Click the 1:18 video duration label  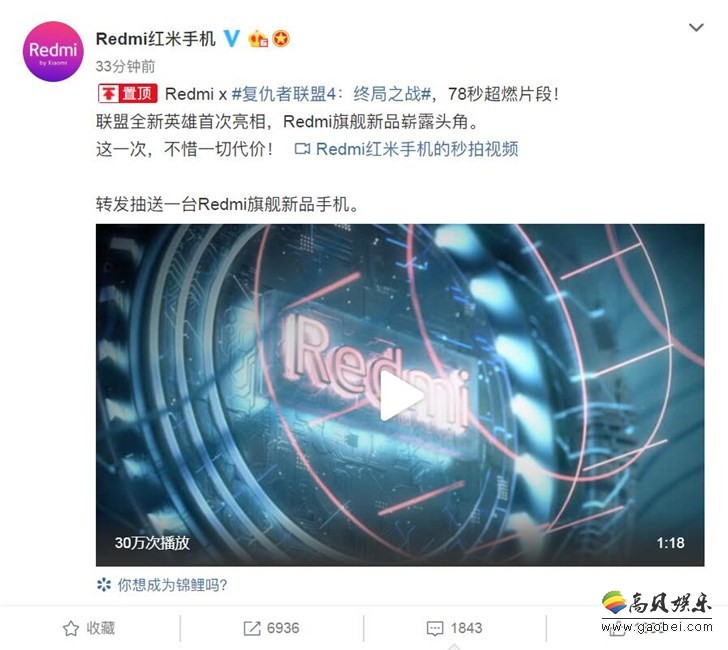tap(670, 543)
